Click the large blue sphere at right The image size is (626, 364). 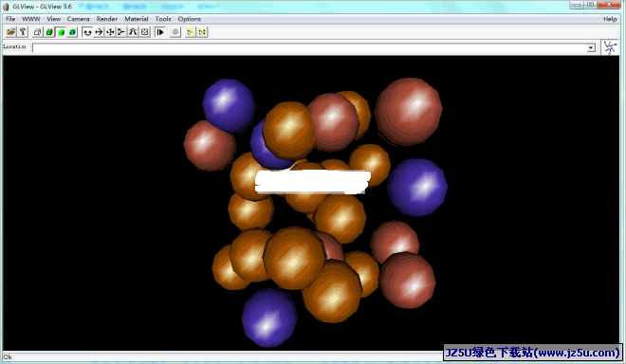coord(417,187)
